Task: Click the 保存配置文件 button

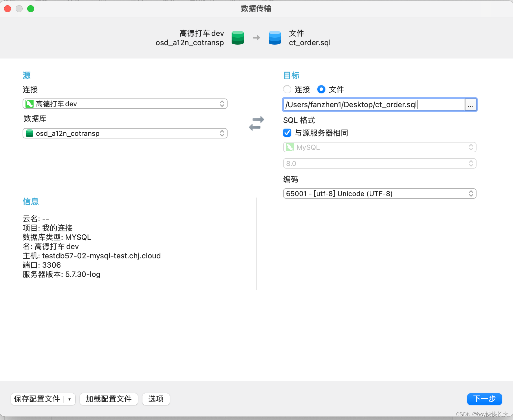Action: (x=37, y=399)
